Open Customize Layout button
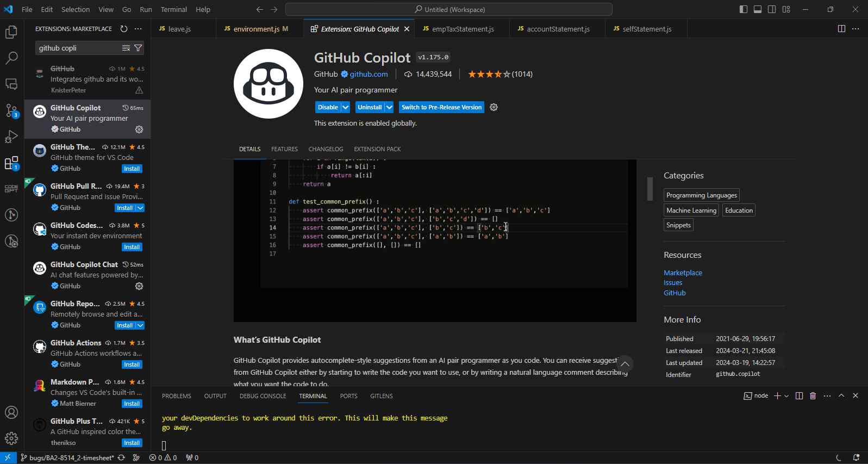 786,9
